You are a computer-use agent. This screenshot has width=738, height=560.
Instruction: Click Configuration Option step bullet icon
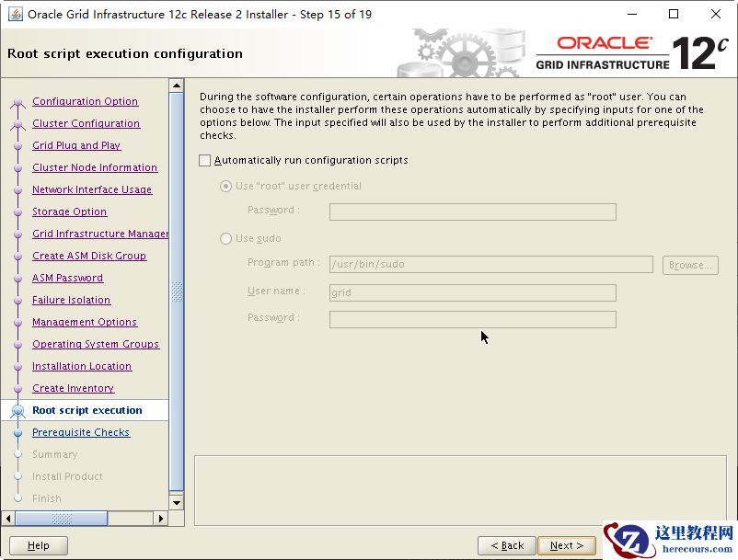pos(17,101)
